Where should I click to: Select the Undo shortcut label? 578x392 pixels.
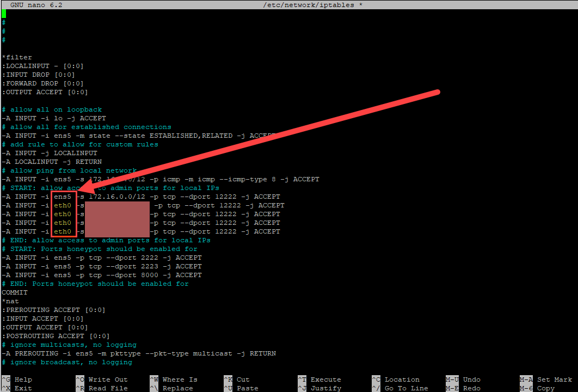[471, 379]
